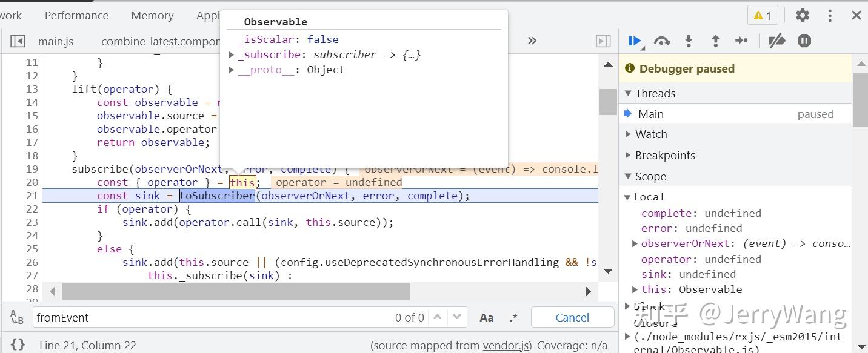
Task: Step out of current function
Action: point(715,41)
